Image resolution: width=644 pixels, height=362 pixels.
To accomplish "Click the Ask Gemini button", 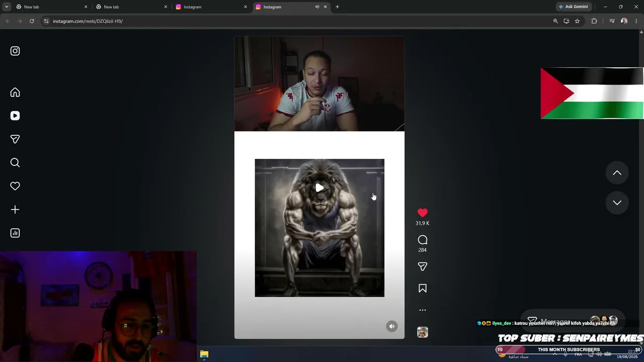I will pyautogui.click(x=573, y=7).
